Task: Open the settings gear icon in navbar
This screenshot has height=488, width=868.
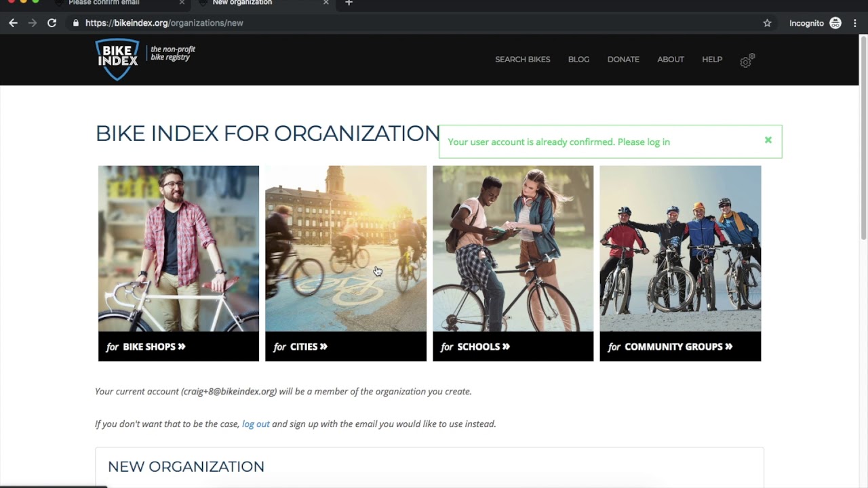Action: click(x=747, y=61)
